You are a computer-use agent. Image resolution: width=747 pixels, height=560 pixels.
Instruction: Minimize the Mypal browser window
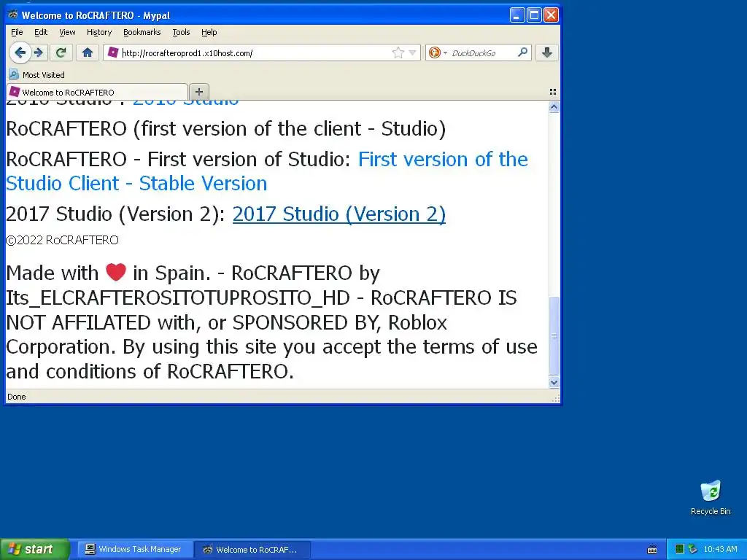click(x=517, y=15)
